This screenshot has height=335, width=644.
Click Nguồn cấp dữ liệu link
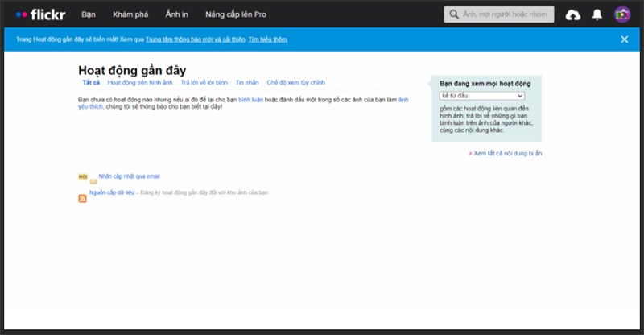coord(112,192)
